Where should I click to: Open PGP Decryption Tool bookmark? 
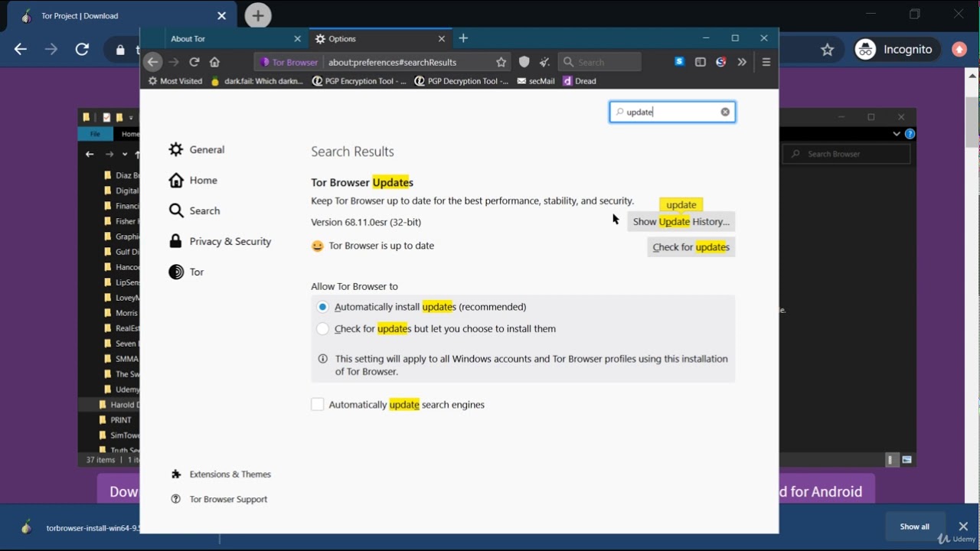(x=461, y=81)
